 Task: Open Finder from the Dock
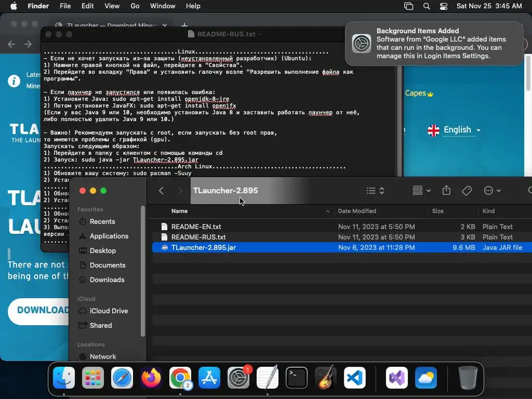tap(64, 378)
